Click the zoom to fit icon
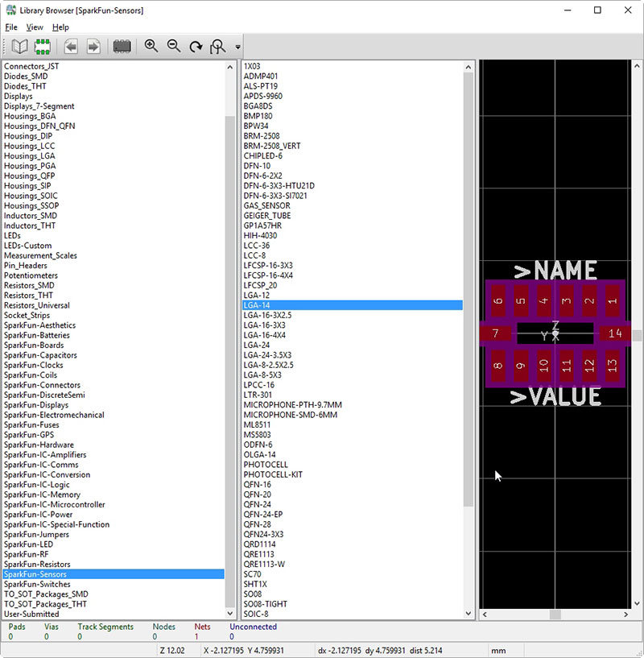The height and width of the screenshot is (658, 644). click(217, 47)
